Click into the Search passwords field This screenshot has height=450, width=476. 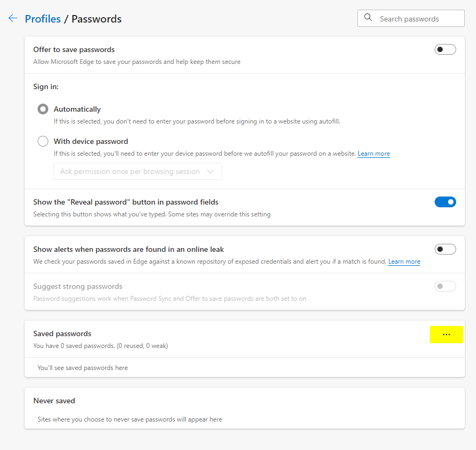click(416, 18)
